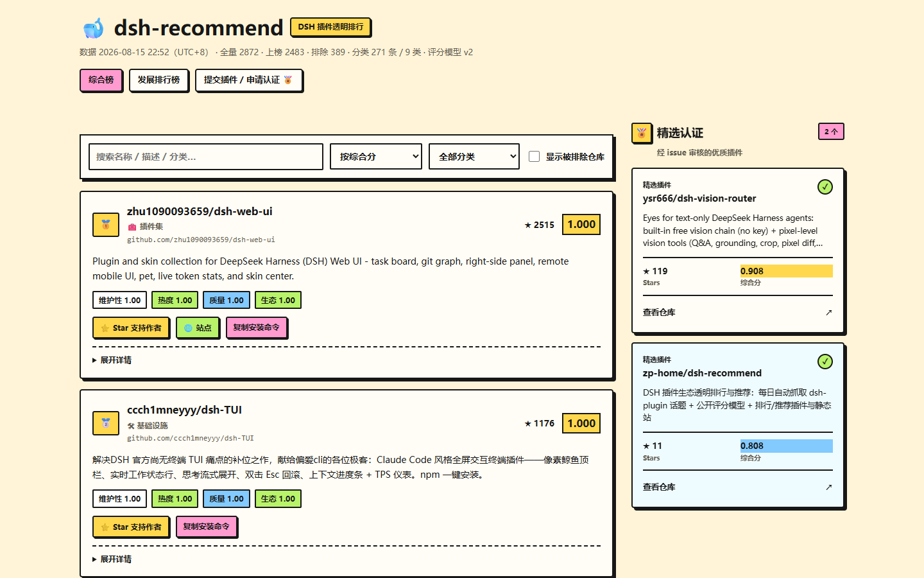Viewport: 924px width, 578px height.
Task: Click the external arrow on zp-home/dsh-recommend 查看仓库 row
Action: (x=828, y=487)
